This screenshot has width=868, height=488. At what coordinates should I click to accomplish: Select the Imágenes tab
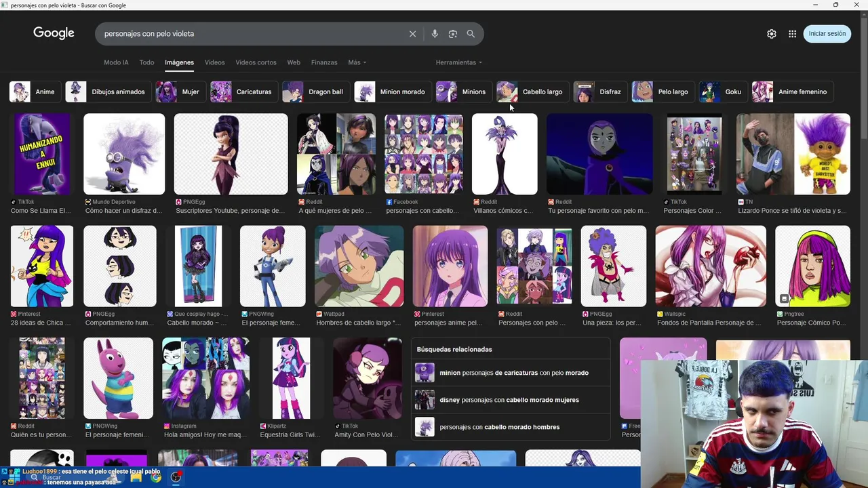[x=179, y=62]
